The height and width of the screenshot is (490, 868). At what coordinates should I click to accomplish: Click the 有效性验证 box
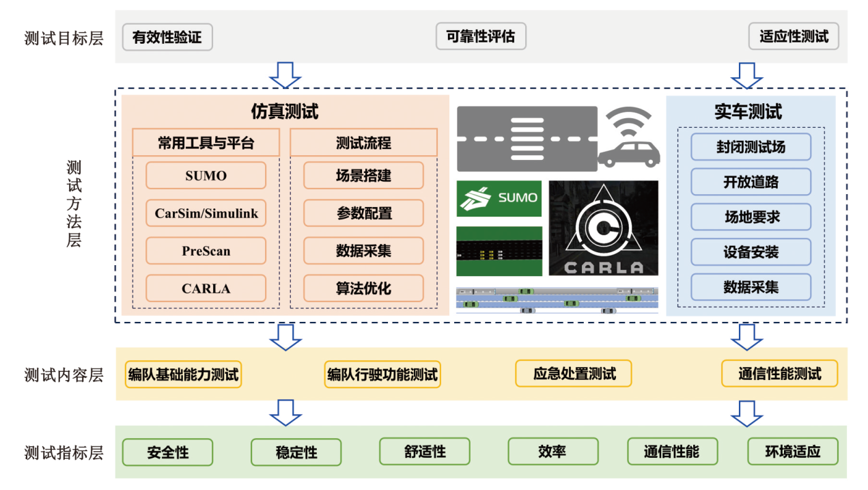point(167,37)
